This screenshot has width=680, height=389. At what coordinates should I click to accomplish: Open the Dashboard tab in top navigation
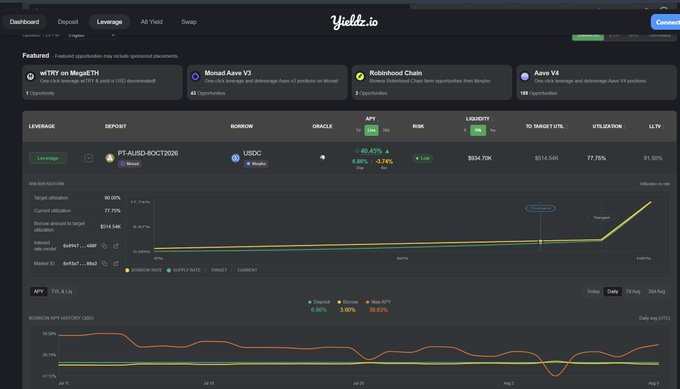tap(24, 22)
